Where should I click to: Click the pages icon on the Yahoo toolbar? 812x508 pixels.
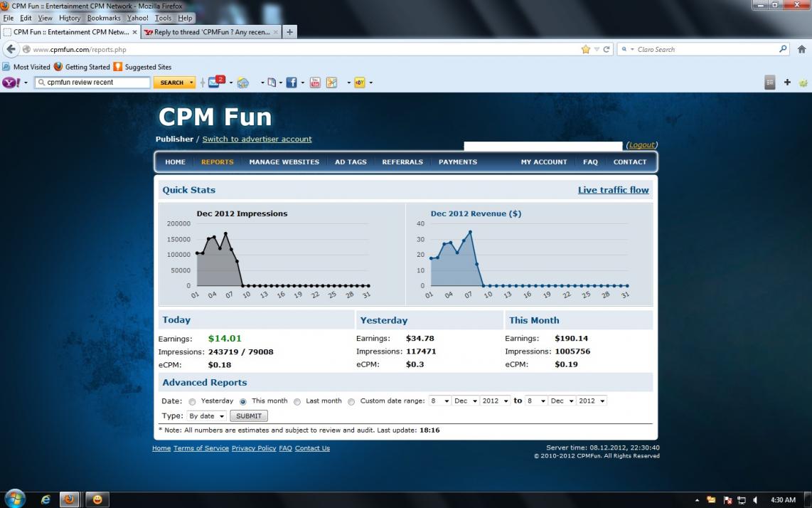pos(272,83)
